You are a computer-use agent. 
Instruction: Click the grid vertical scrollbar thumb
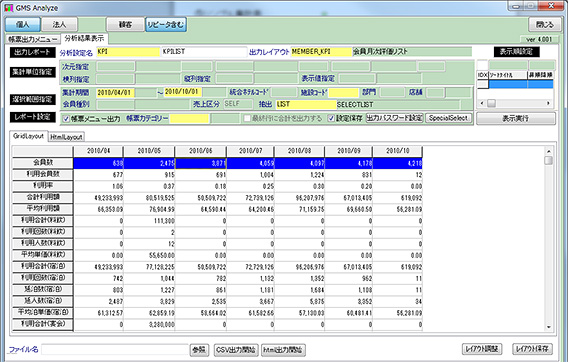549,160
